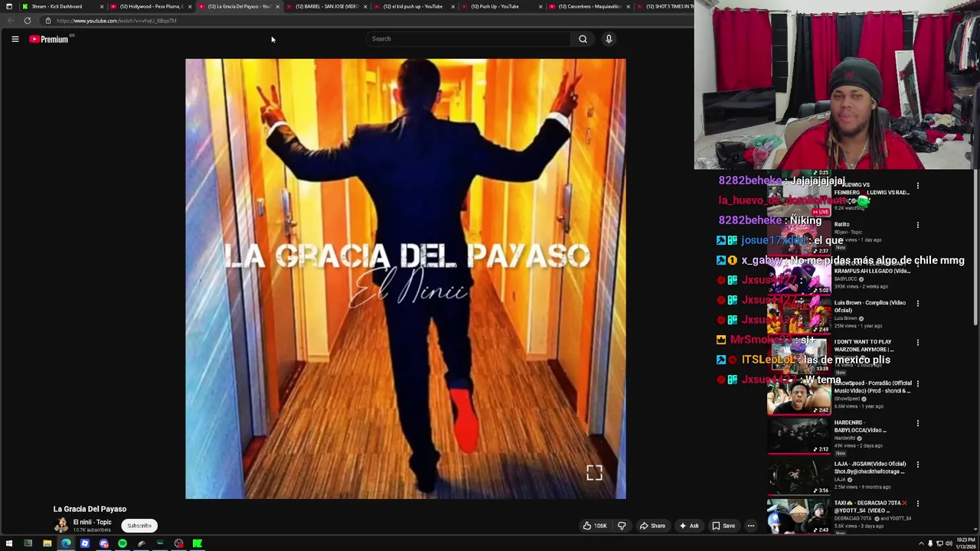Click the Ask button with sparkle icon
The height and width of the screenshot is (551, 980).
click(688, 526)
